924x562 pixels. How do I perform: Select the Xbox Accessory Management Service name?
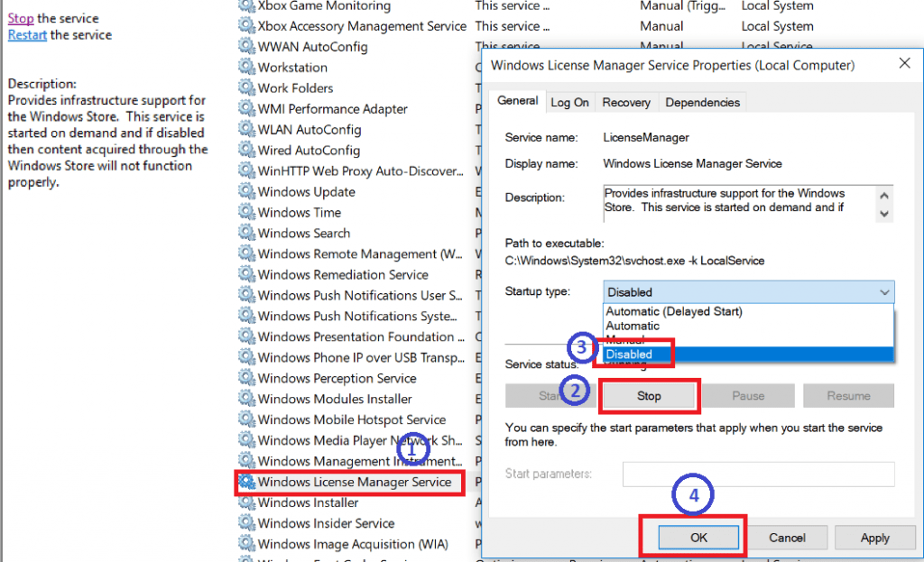tap(362, 26)
